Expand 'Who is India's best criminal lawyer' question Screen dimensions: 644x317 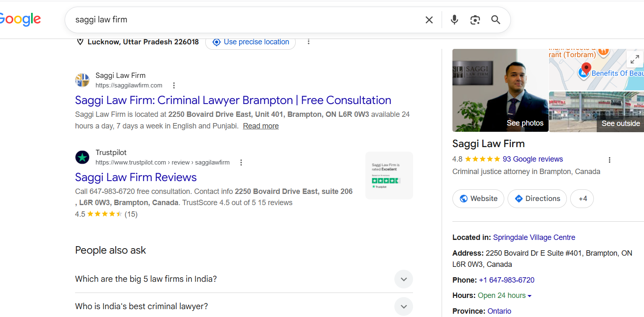coord(244,307)
